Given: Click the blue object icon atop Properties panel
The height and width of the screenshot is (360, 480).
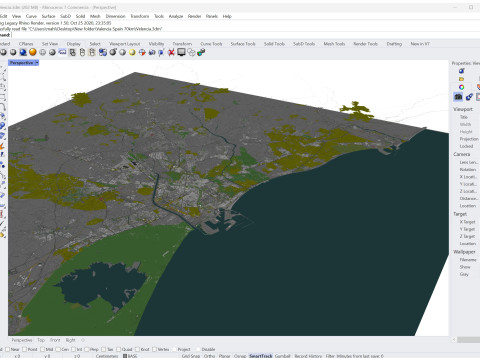Looking at the screenshot, I should pos(461,71).
